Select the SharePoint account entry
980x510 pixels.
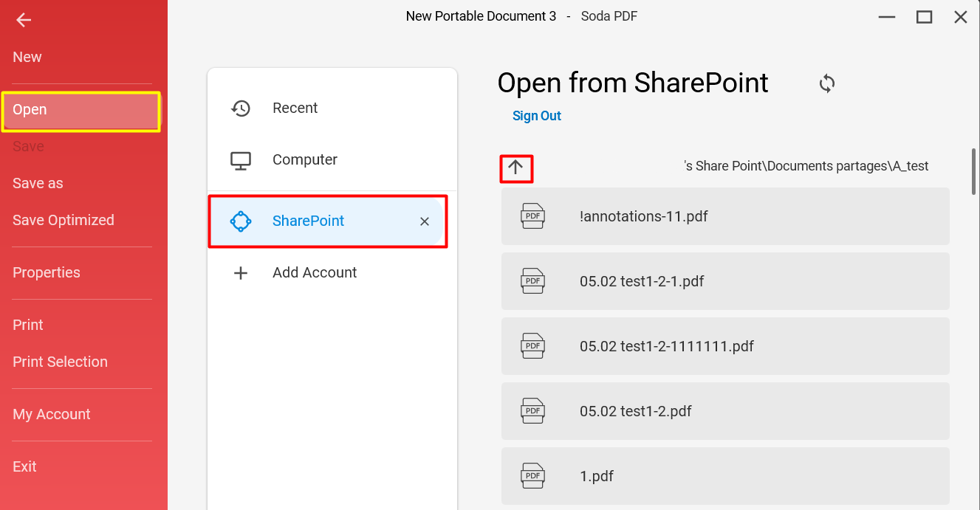(328, 221)
